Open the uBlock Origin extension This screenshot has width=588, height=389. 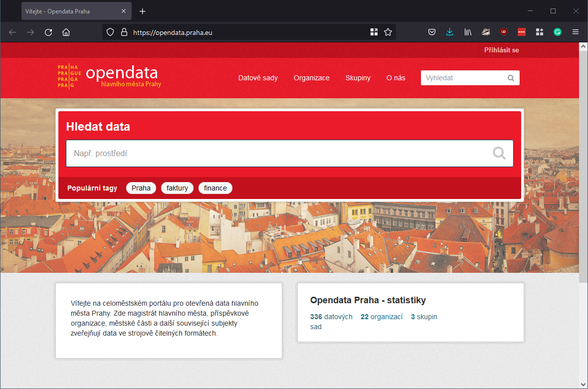pyautogui.click(x=504, y=32)
